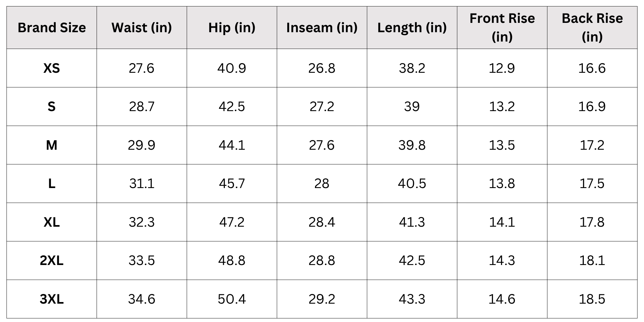Click the Hip (in) column header
Screen dimensions: 644x322
(232, 28)
